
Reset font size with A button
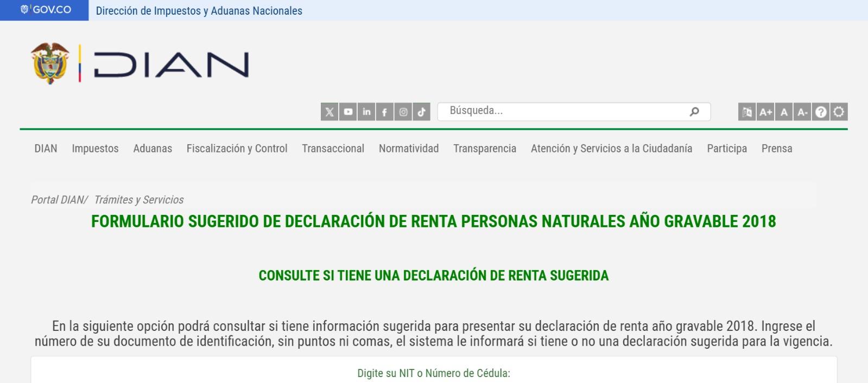[784, 112]
